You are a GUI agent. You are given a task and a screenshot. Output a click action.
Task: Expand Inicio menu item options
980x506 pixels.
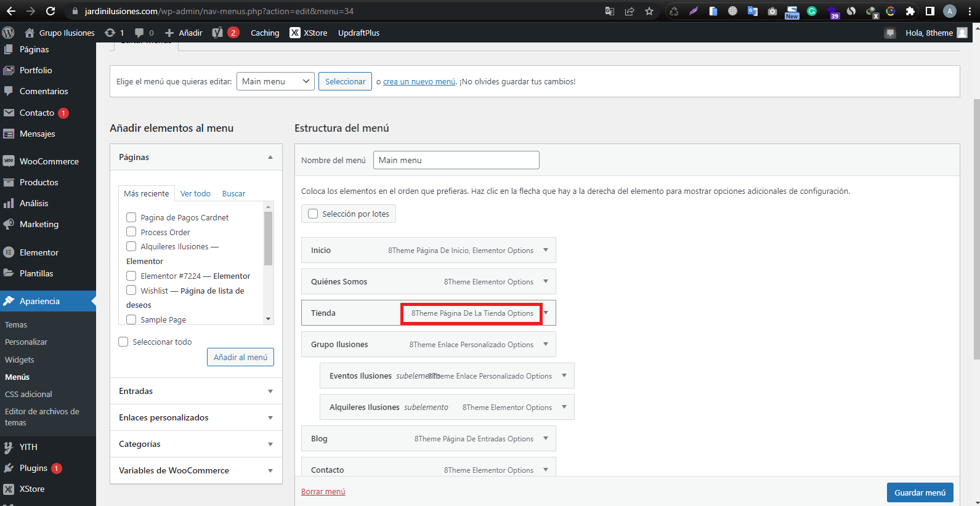[x=546, y=250]
